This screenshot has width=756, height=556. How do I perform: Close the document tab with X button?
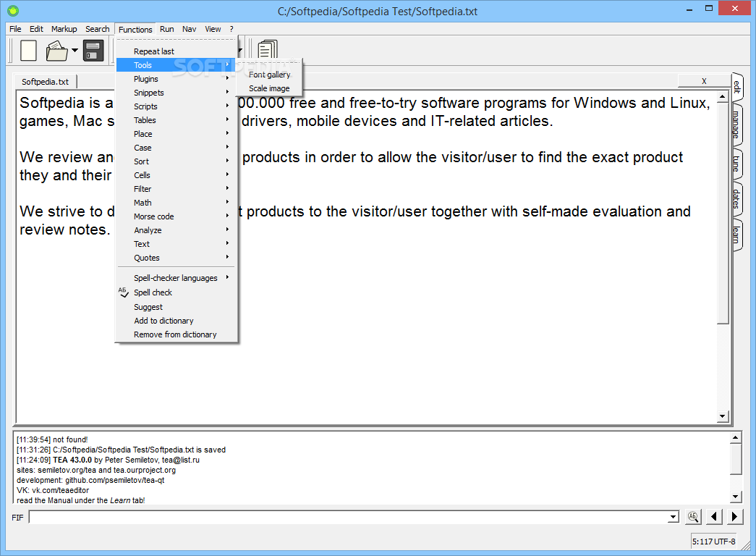[x=704, y=80]
